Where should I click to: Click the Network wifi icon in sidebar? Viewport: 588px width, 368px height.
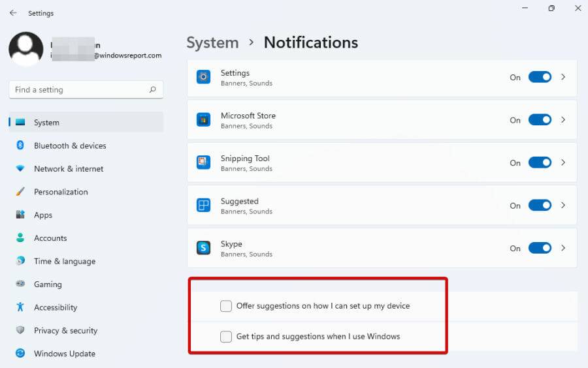20,168
